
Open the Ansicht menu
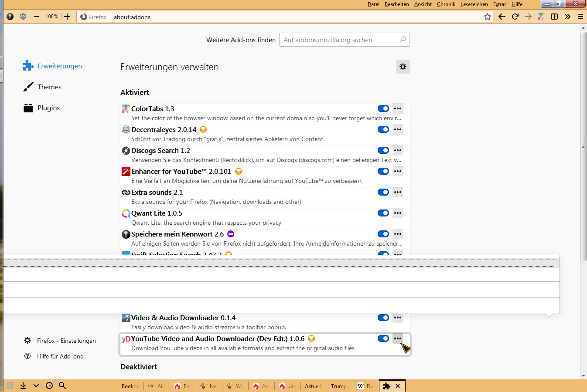(423, 4)
